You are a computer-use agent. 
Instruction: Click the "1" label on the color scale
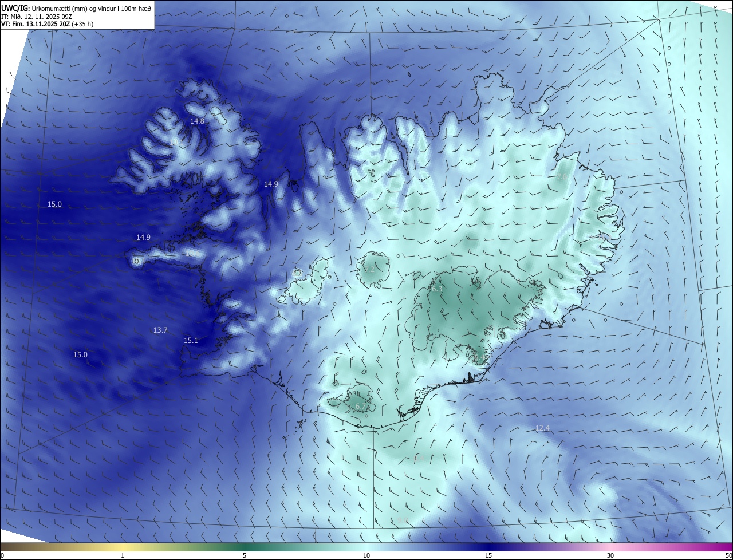(x=123, y=555)
